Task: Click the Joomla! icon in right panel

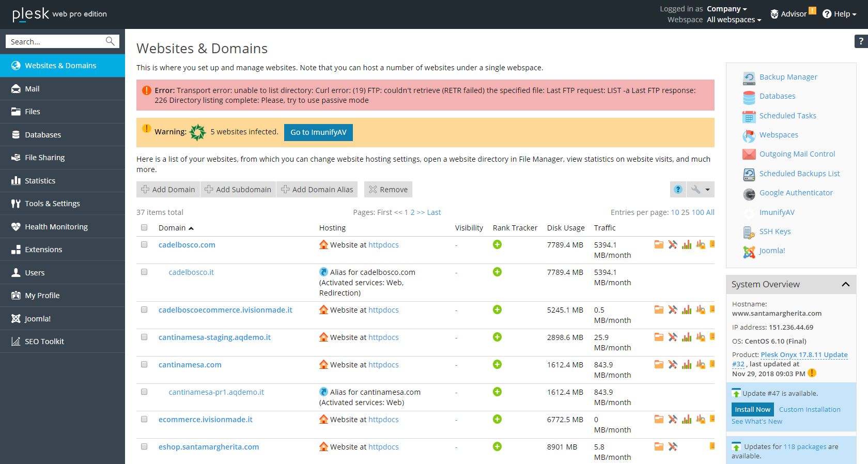Action: 749,252
